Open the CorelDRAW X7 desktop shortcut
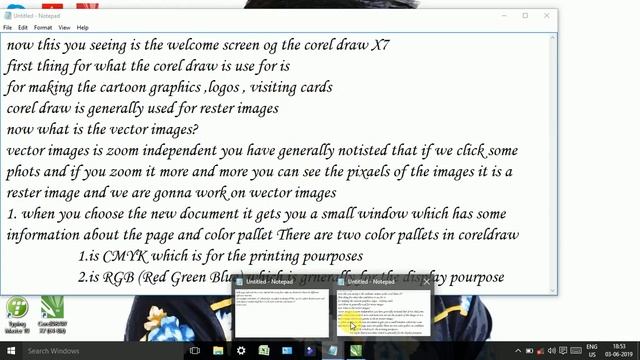This screenshot has height=360, width=640. point(52,315)
